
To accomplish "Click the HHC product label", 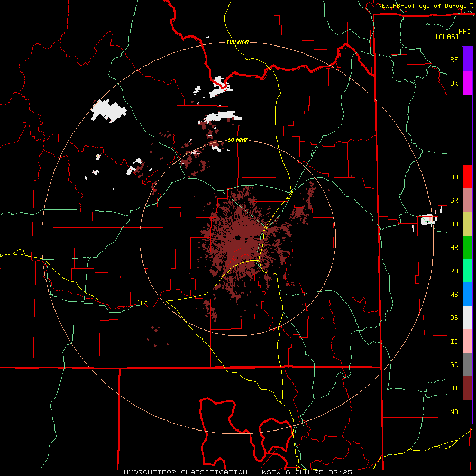I will click(465, 32).
